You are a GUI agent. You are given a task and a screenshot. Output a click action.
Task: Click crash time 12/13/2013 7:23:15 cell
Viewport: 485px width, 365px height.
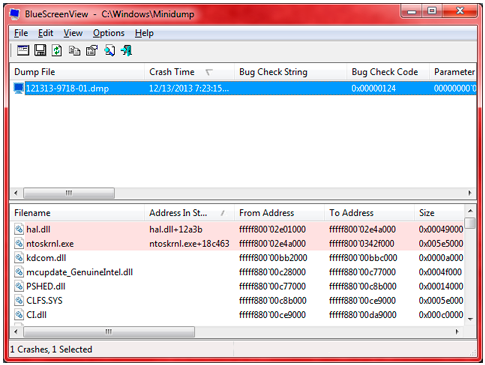(189, 89)
